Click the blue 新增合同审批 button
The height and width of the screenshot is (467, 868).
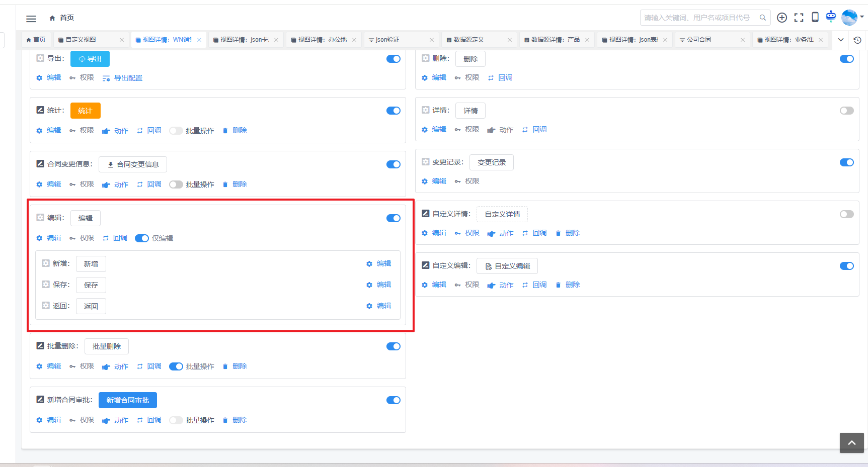pyautogui.click(x=127, y=400)
